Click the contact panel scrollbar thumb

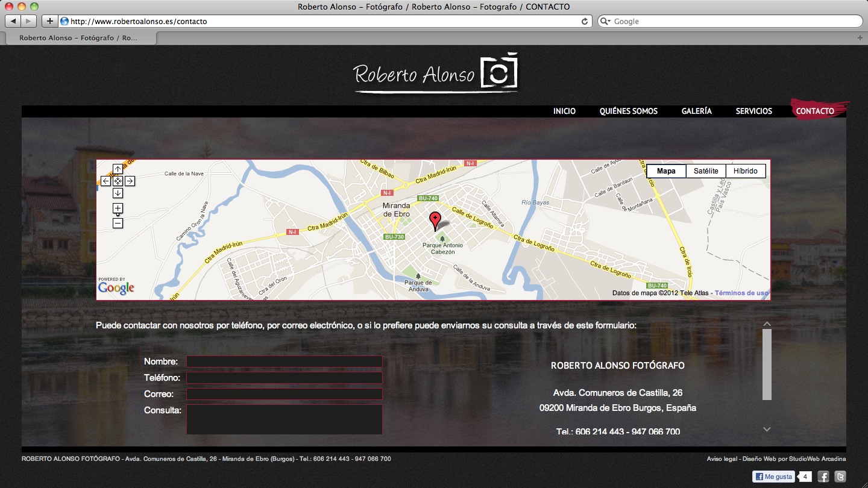point(767,364)
